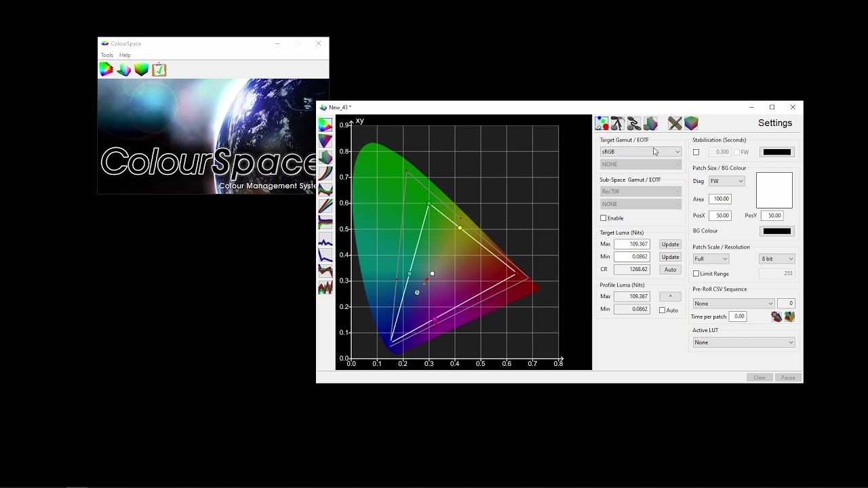
Task: Click the Settings heading text
Action: 775,123
